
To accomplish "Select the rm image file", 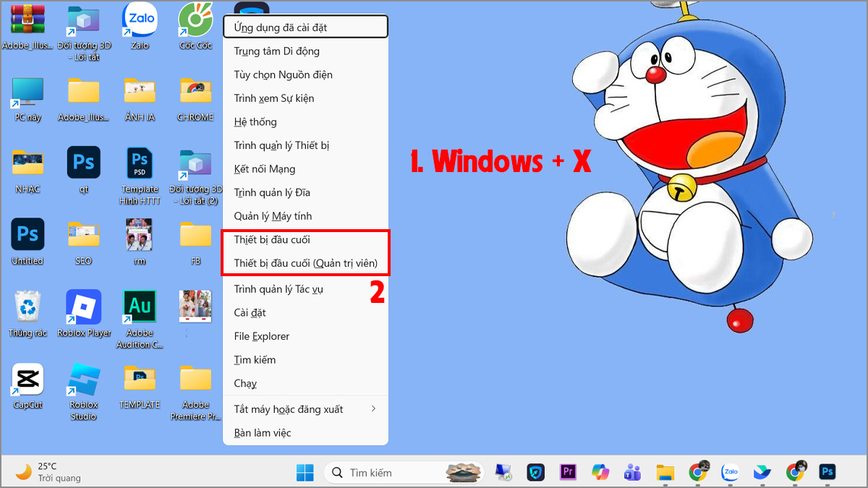I will pos(140,243).
